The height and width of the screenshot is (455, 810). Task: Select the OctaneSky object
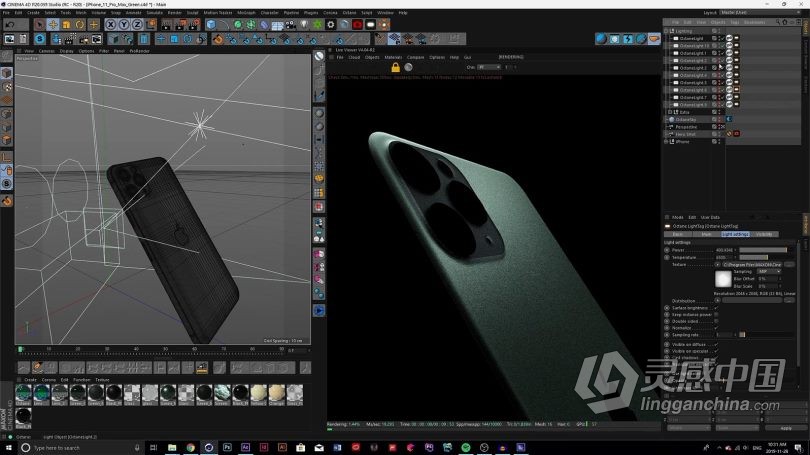pyautogui.click(x=686, y=119)
